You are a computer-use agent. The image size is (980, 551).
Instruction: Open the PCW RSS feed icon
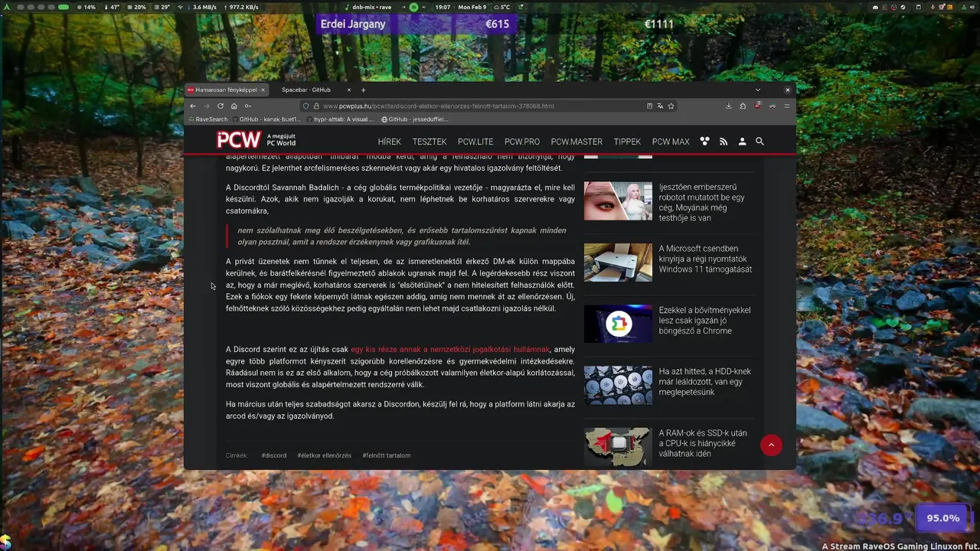[x=724, y=142]
